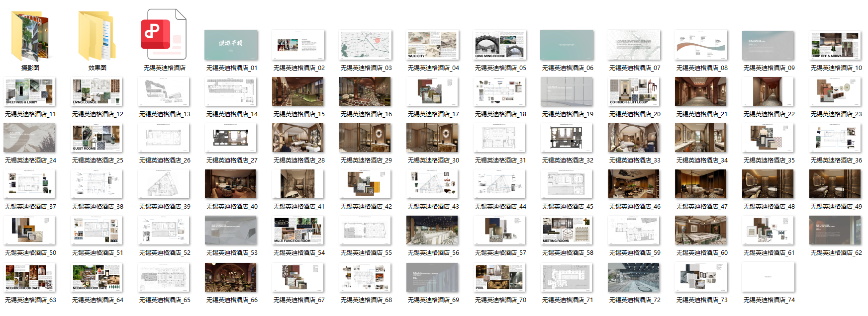Select thumbnail 无锡英迪格酒店_60
This screenshot has height=316, width=868.
[x=701, y=230]
